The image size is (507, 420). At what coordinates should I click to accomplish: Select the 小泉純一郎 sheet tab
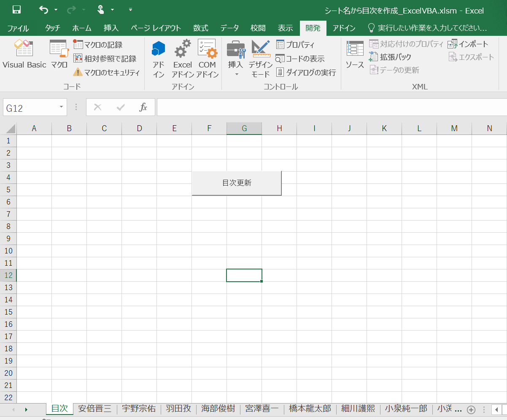click(406, 409)
